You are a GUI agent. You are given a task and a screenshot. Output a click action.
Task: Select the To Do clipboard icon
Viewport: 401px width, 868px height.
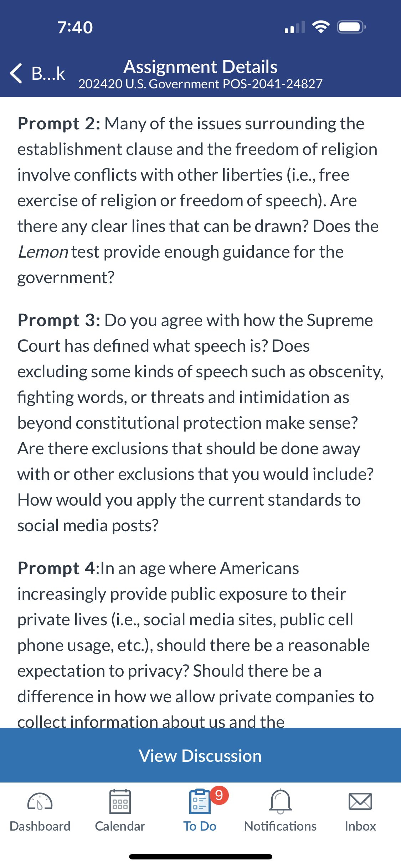coord(200,802)
